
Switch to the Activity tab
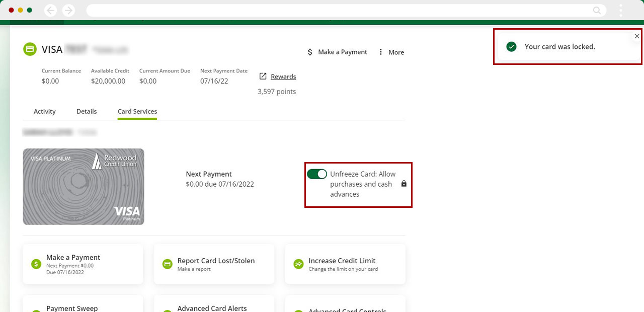(45, 112)
